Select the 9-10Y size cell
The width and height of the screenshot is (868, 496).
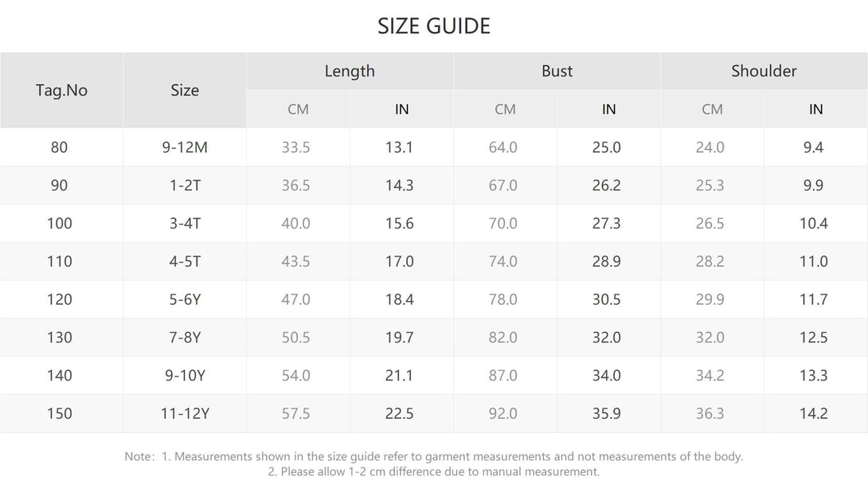[x=185, y=376]
